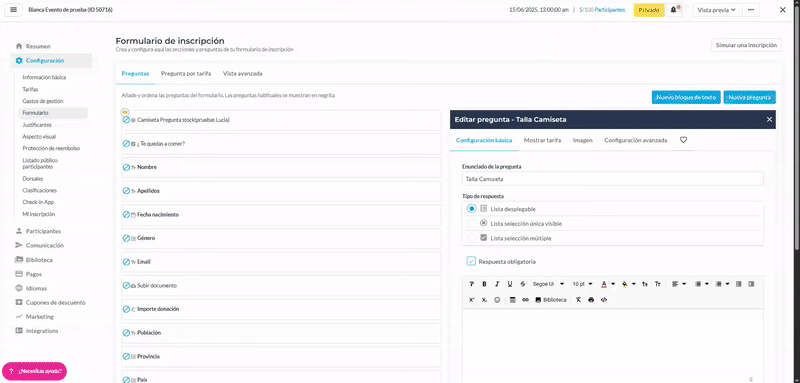This screenshot has width=800, height=383.
Task: Open Cupones de descuento in sidebar
Action: click(x=56, y=302)
